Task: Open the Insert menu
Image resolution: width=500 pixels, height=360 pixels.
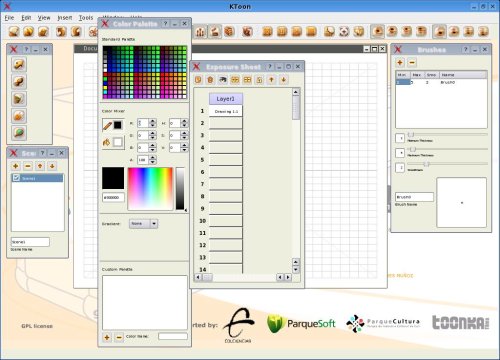Action: tap(65, 18)
